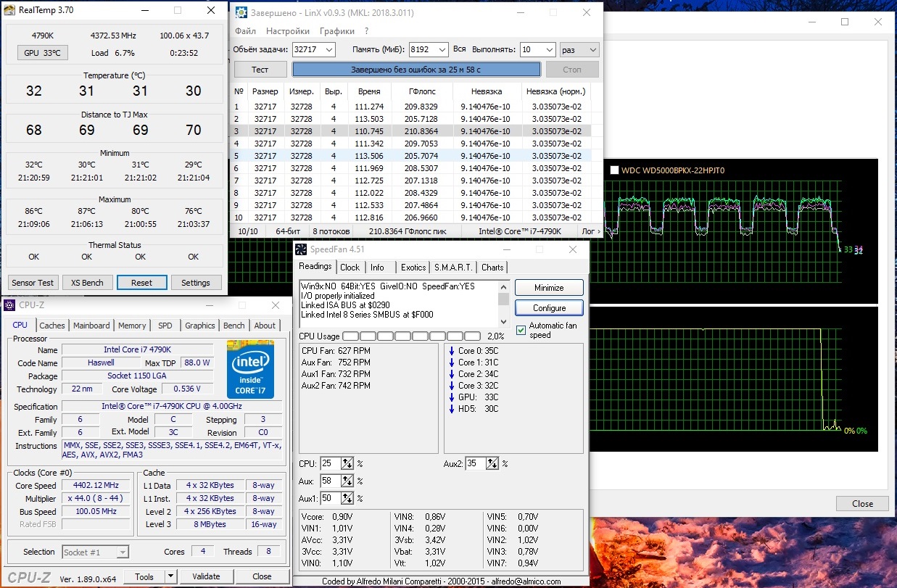Click the CPU-Z title bar icon
897x588 pixels.
pyautogui.click(x=9, y=306)
